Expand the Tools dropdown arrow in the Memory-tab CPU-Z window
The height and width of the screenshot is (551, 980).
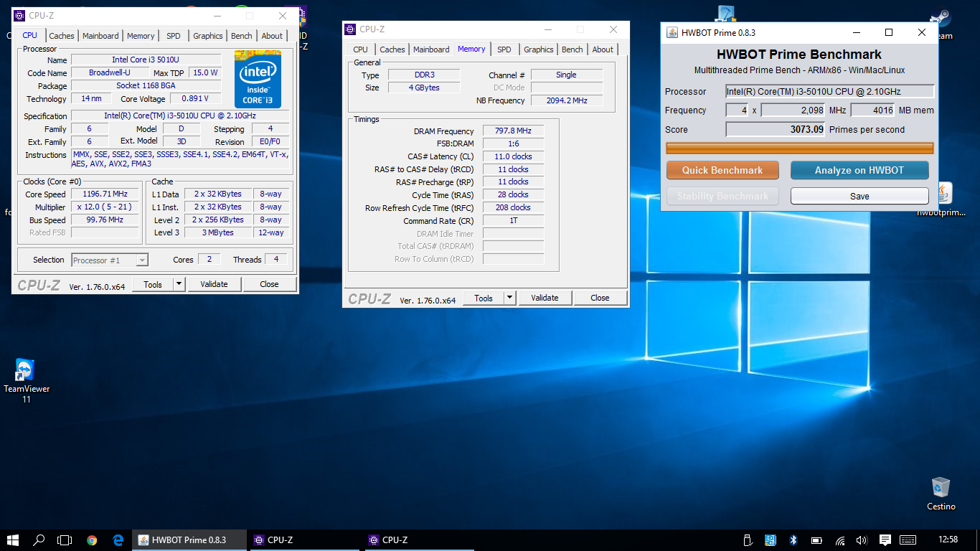(x=509, y=298)
